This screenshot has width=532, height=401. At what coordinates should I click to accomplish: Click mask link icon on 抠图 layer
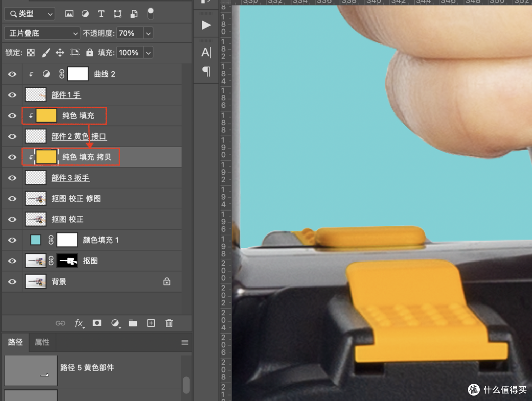coord(51,261)
